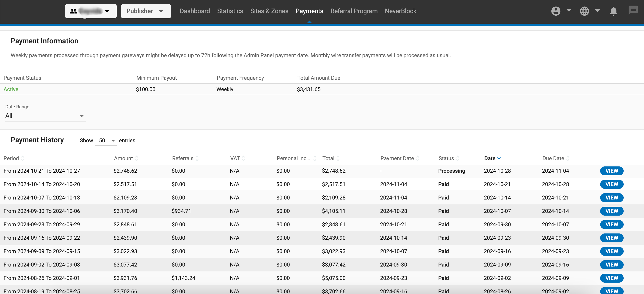Open the Referral Program page
This screenshot has height=294, width=644.
click(x=354, y=11)
